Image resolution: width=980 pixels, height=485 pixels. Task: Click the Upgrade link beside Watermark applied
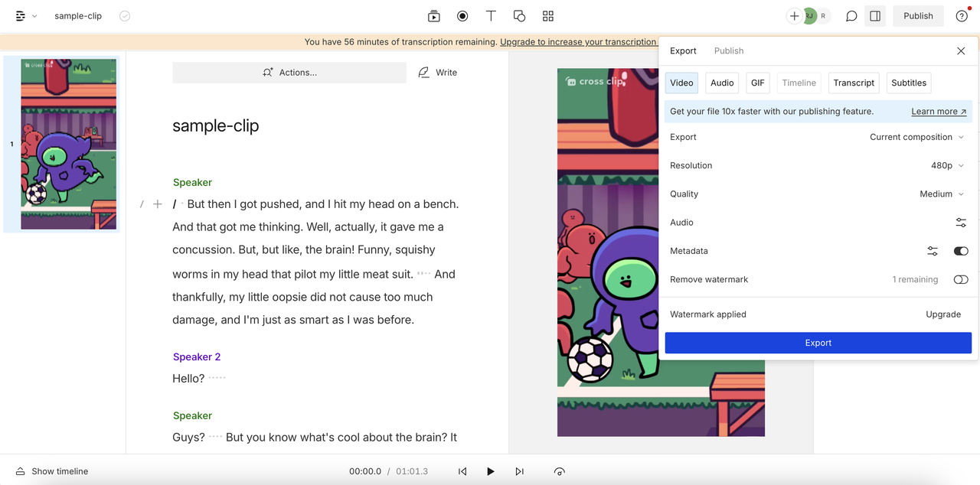943,314
